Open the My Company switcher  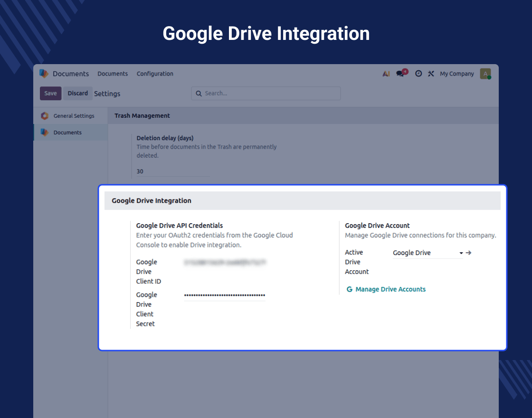pyautogui.click(x=456, y=74)
